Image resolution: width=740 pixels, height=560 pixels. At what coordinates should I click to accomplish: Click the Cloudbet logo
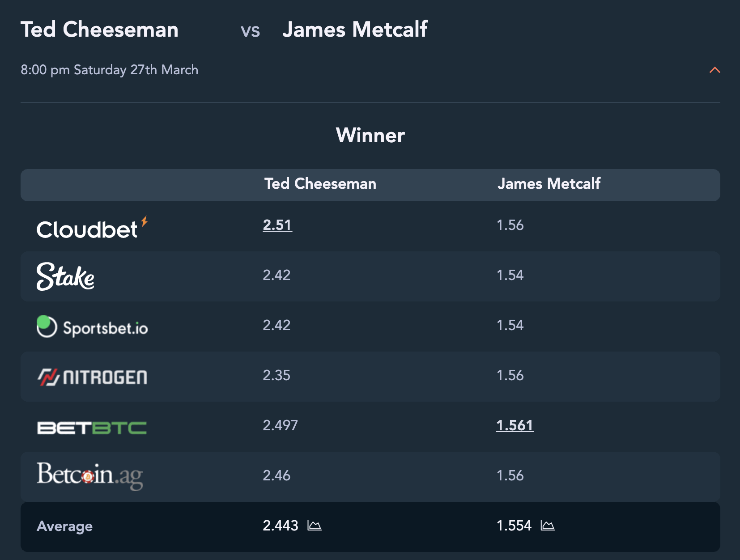point(92,228)
